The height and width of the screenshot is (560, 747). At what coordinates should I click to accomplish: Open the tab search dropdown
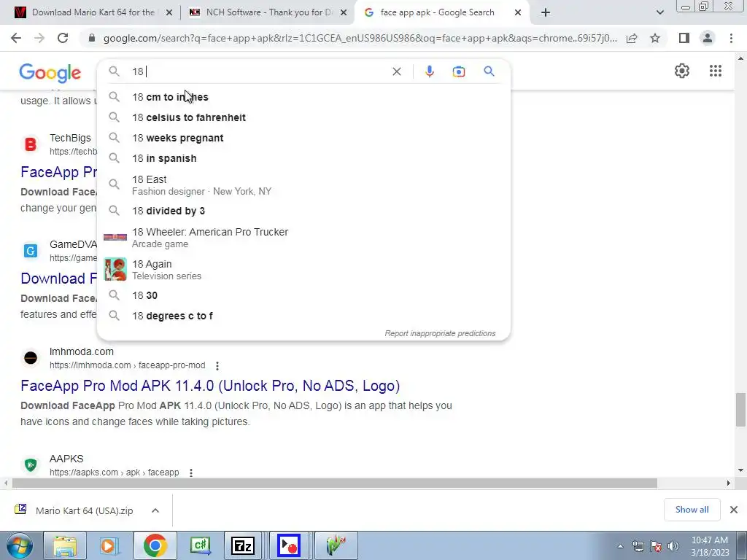(659, 12)
